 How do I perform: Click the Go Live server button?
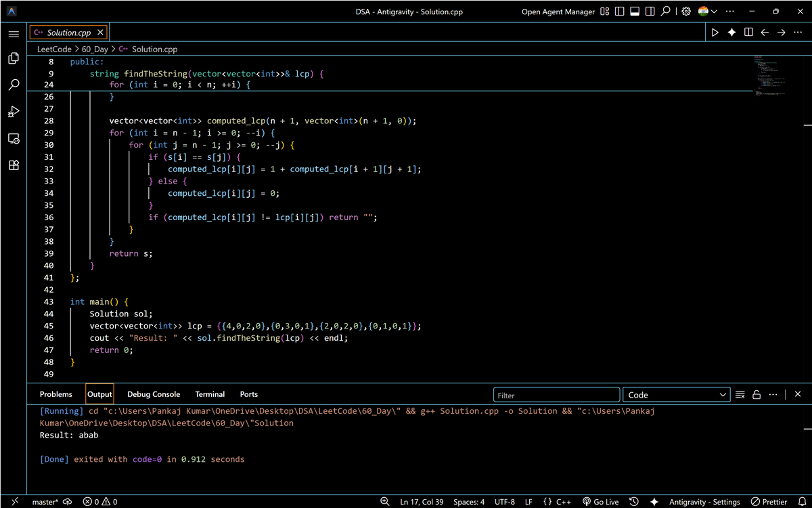(x=600, y=502)
